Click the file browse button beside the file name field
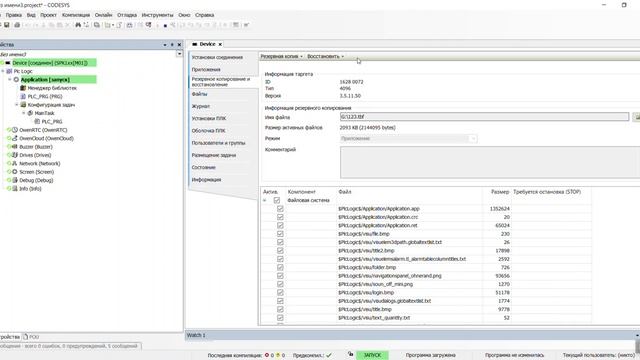Screen dimensions: 640x360 coord(636,117)
